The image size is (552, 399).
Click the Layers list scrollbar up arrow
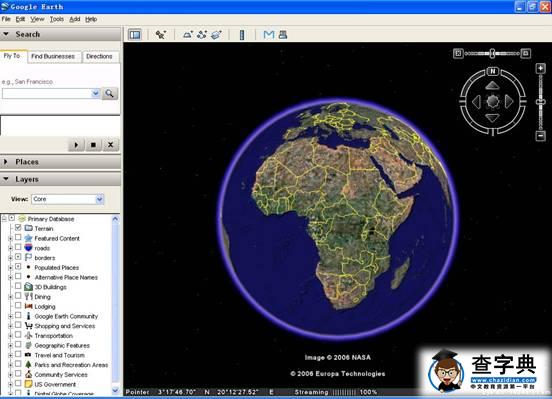pos(115,219)
